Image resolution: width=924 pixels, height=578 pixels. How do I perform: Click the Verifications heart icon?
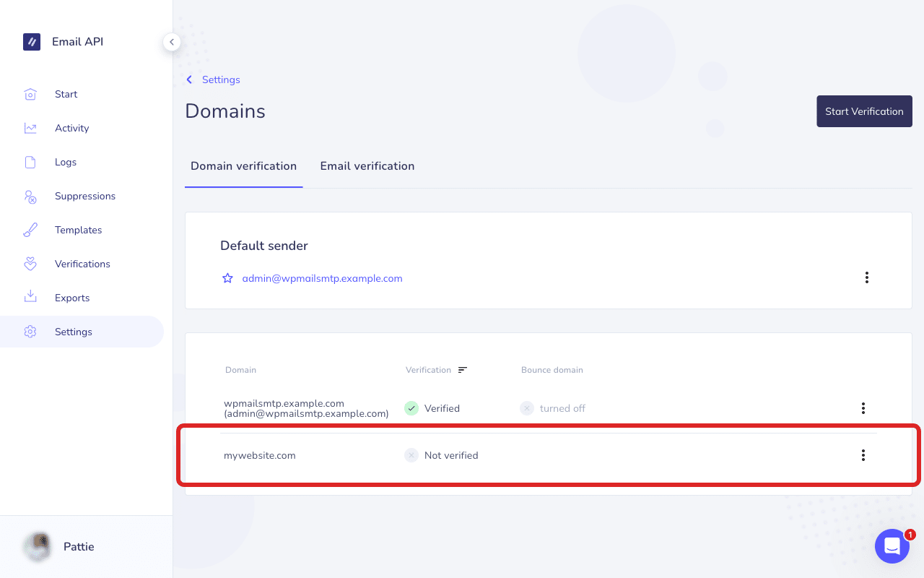(30, 264)
